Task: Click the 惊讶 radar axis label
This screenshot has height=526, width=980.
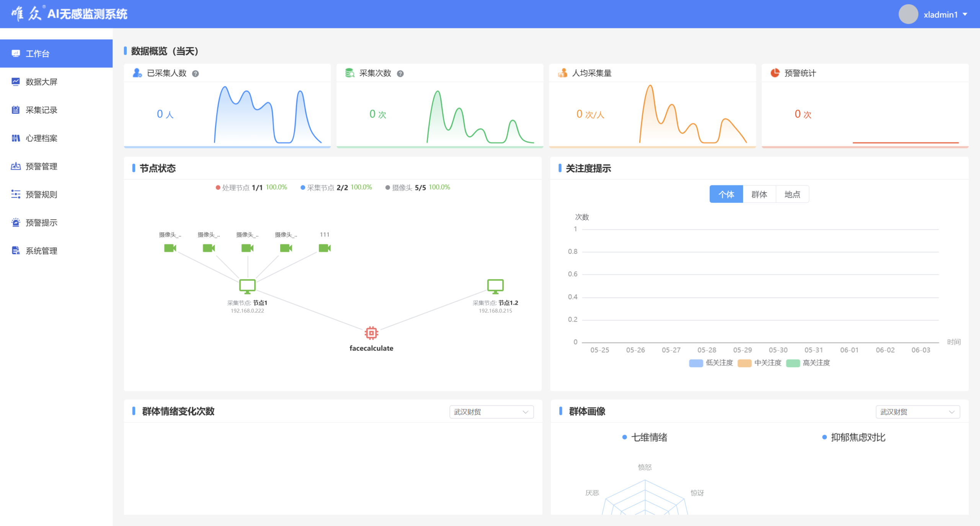Action: tap(697, 493)
